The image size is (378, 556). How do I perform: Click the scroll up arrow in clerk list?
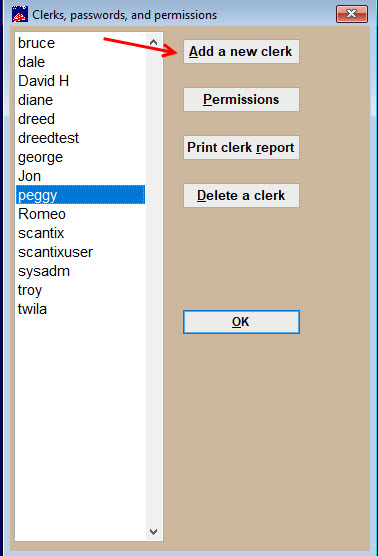click(x=154, y=42)
